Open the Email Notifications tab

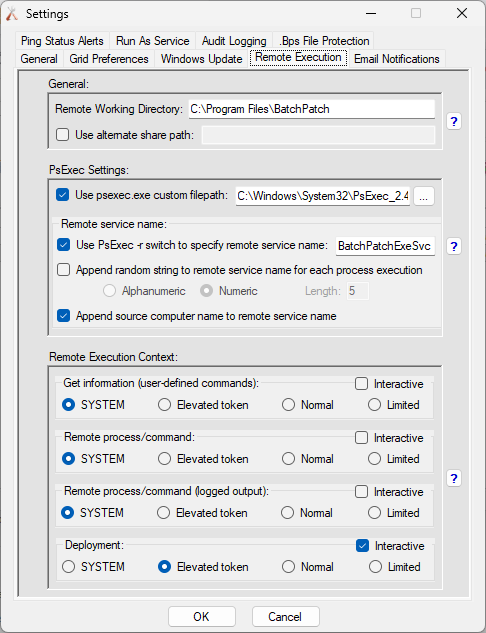click(x=396, y=59)
